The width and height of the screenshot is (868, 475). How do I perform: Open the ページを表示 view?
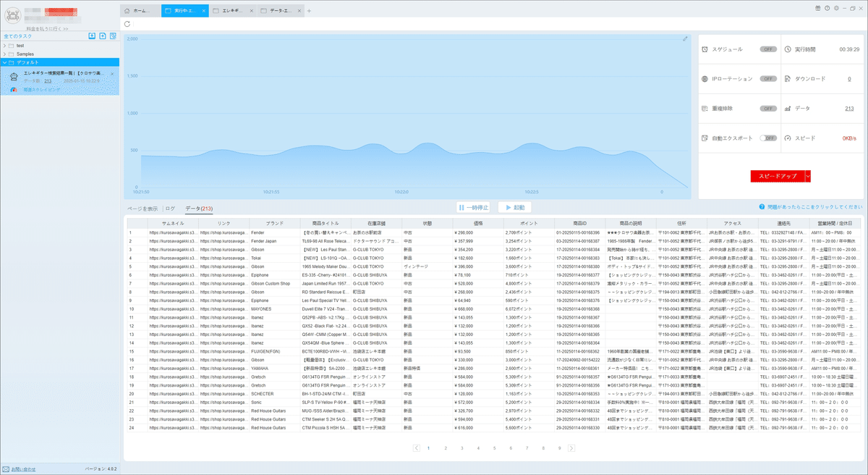(142, 209)
